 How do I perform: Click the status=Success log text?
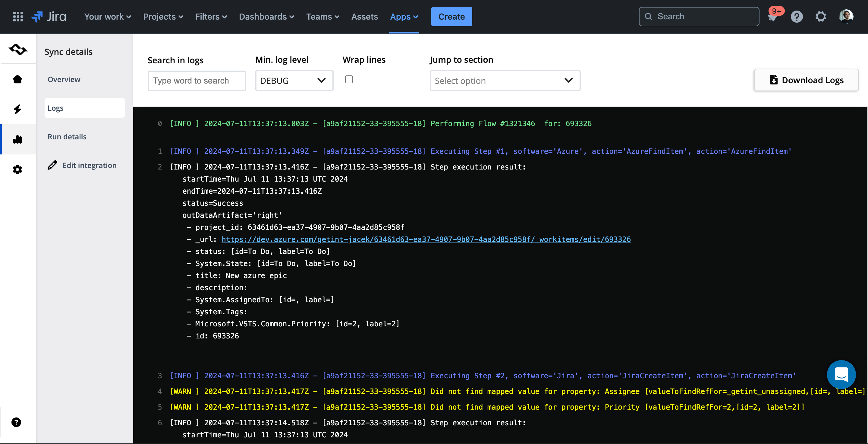click(x=212, y=203)
